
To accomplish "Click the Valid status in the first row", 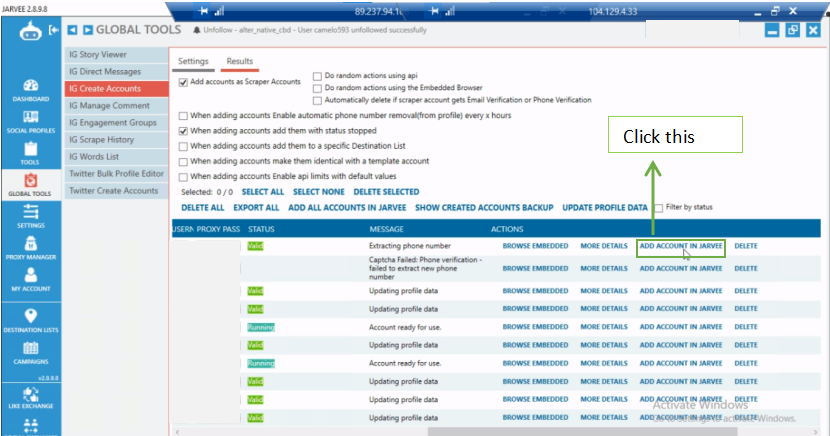I will click(255, 246).
